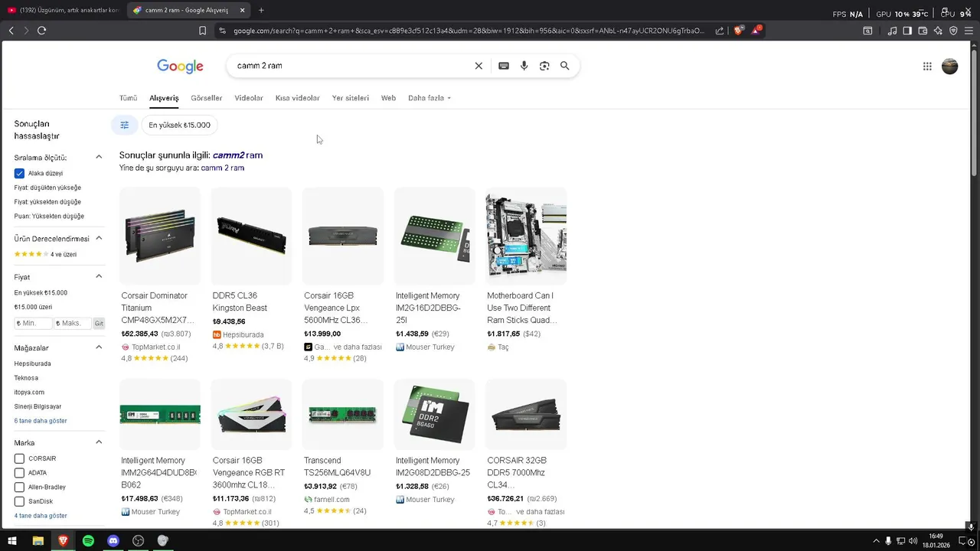Collapse the Mağazalar filter section
The width and height of the screenshot is (980, 551).
point(99,347)
